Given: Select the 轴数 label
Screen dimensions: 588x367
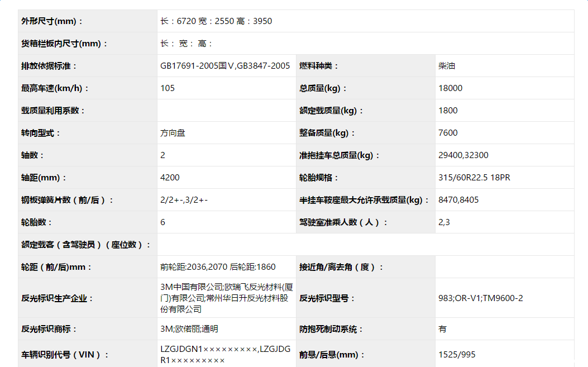Looking at the screenshot, I should 32,155.
